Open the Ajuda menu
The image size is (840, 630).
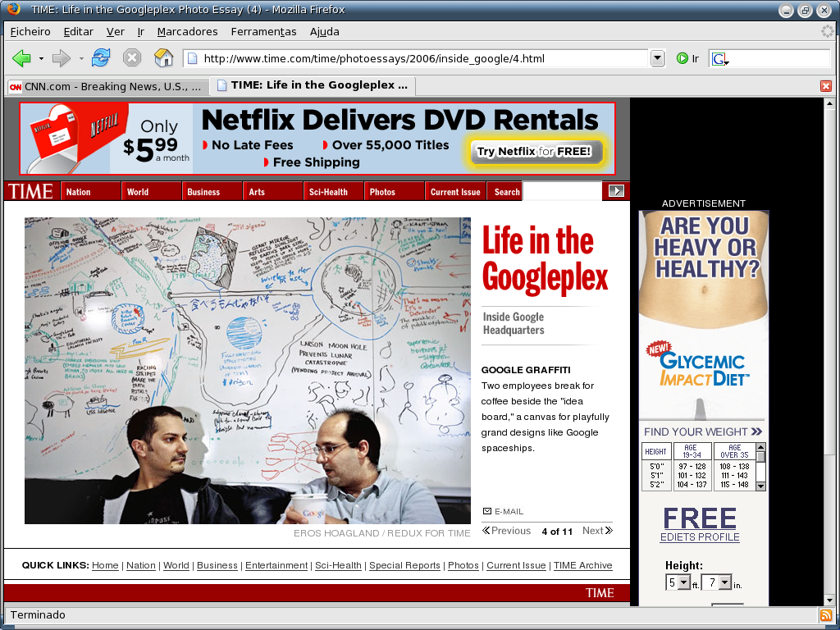point(324,32)
